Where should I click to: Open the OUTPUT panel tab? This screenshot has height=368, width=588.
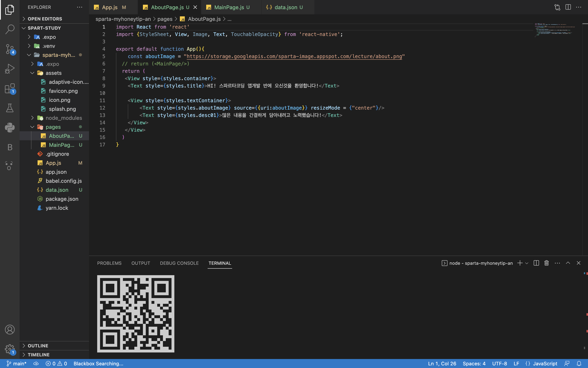click(141, 263)
